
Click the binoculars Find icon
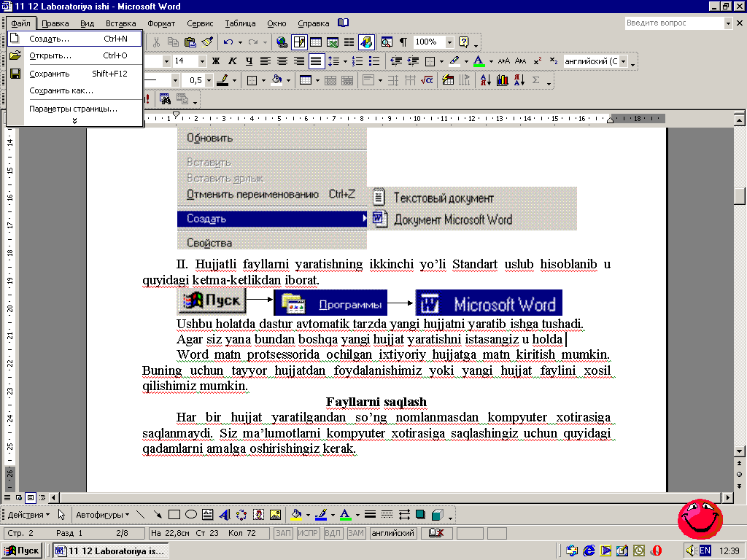[165, 99]
